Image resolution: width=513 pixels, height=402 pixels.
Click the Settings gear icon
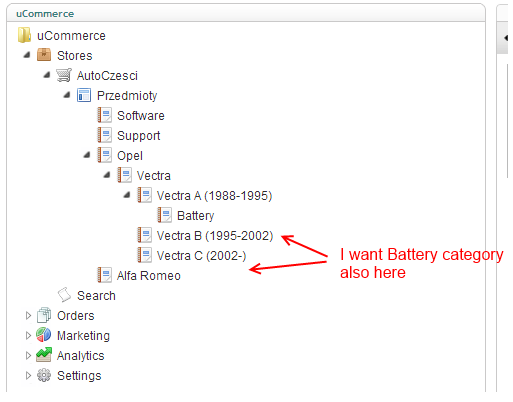(44, 375)
